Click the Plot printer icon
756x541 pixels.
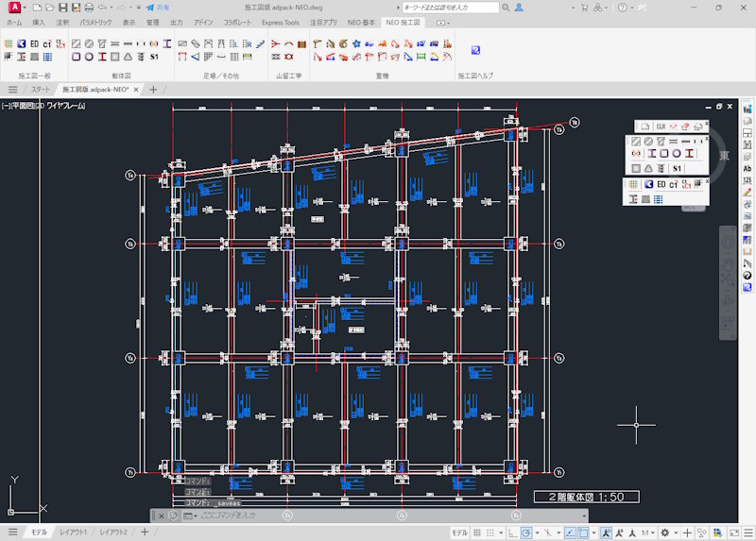point(89,8)
